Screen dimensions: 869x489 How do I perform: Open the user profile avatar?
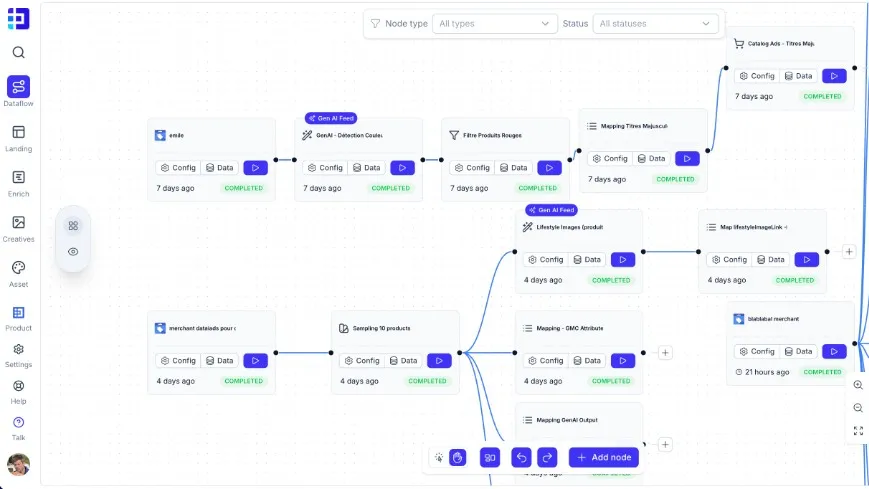tap(18, 465)
